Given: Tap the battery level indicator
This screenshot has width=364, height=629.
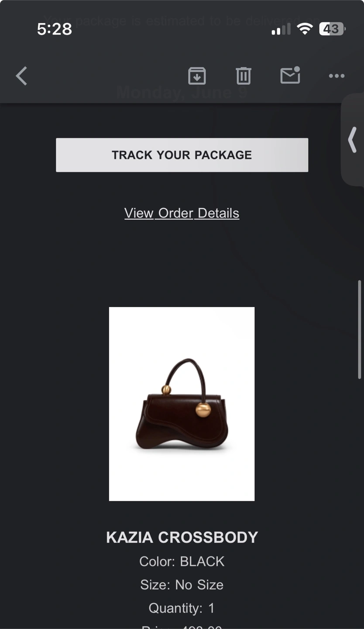Looking at the screenshot, I should pos(332,29).
